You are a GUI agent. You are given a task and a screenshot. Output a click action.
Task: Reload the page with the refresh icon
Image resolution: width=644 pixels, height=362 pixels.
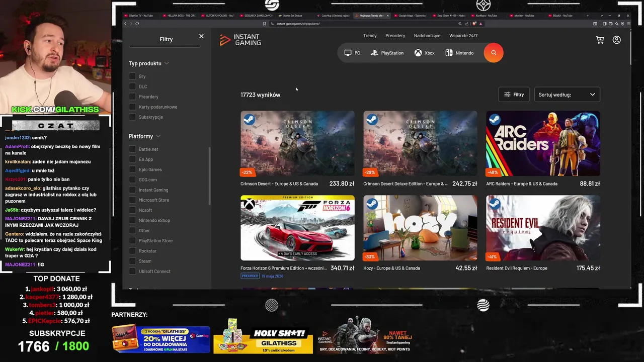point(137,24)
